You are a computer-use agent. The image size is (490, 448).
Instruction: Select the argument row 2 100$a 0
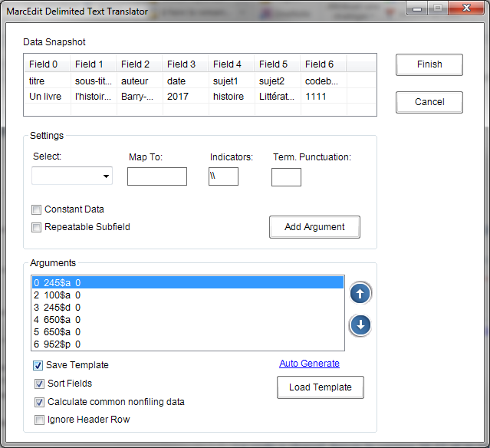188,295
